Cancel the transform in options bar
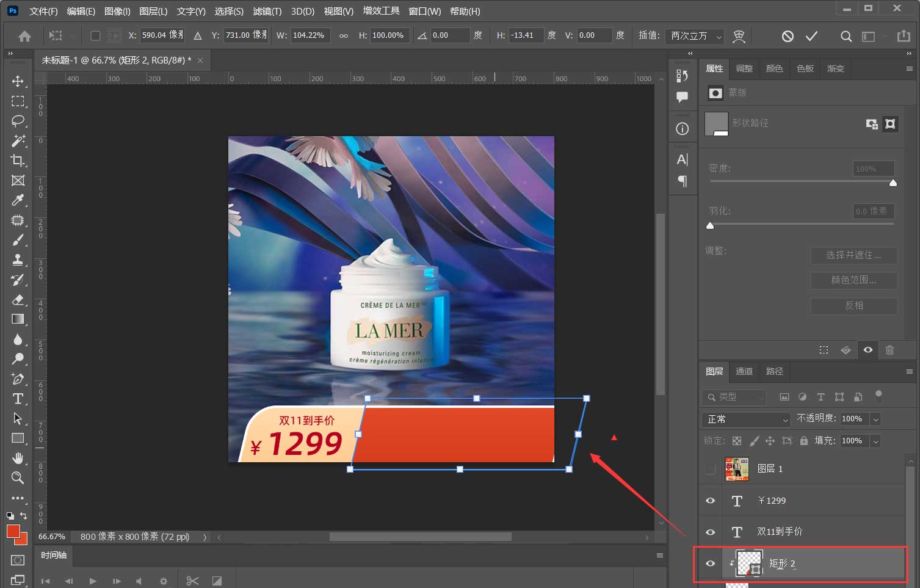Viewport: 920px width, 588px height. pos(788,36)
